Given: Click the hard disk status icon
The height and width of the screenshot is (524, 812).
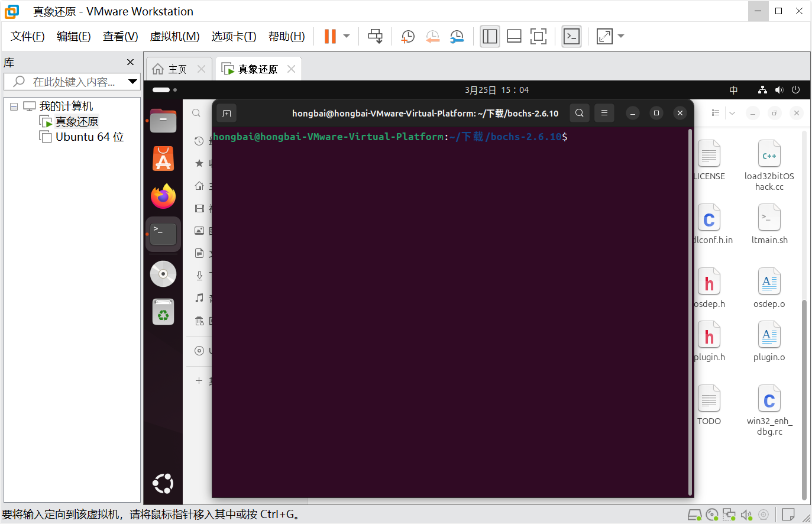Looking at the screenshot, I should point(695,515).
